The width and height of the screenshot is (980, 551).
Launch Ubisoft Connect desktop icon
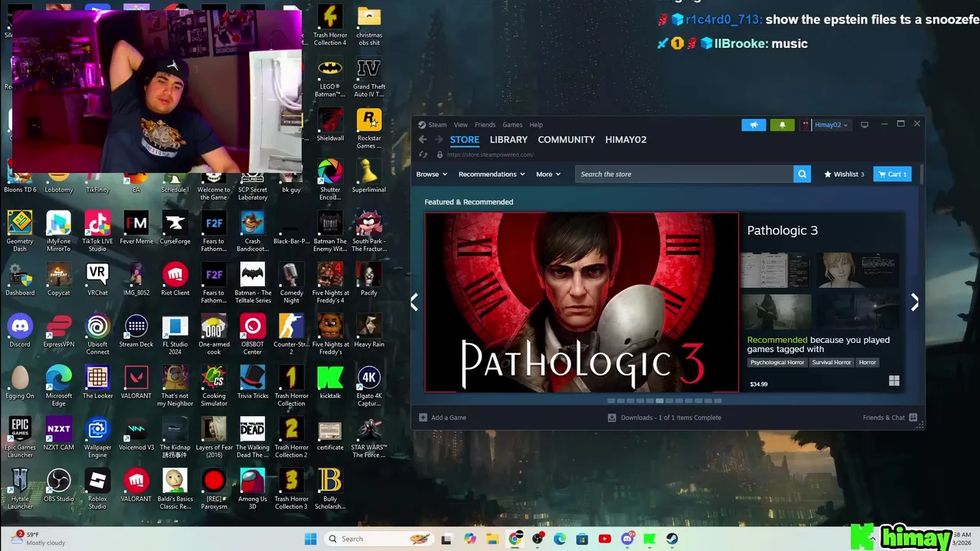pos(97,334)
